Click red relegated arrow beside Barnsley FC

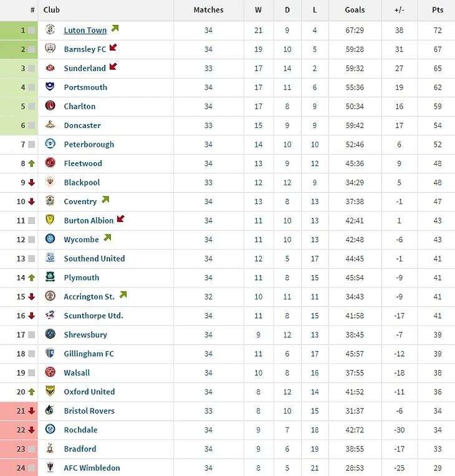tap(113, 47)
